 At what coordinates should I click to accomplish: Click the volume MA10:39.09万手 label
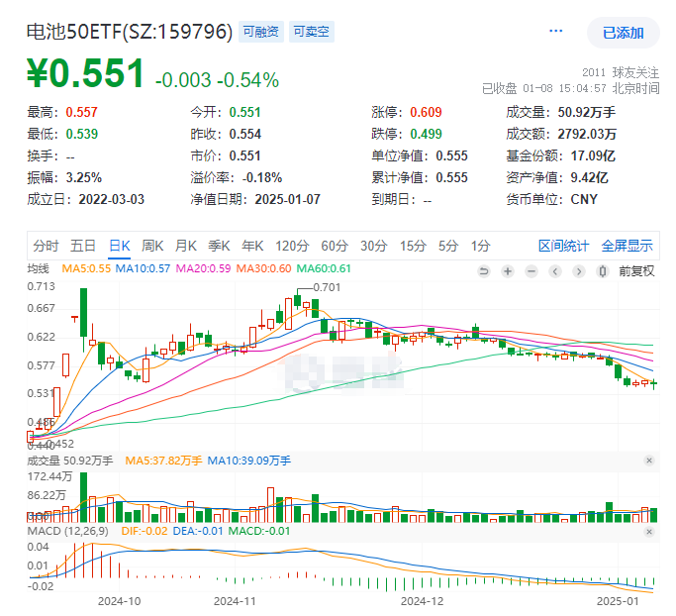248,461
